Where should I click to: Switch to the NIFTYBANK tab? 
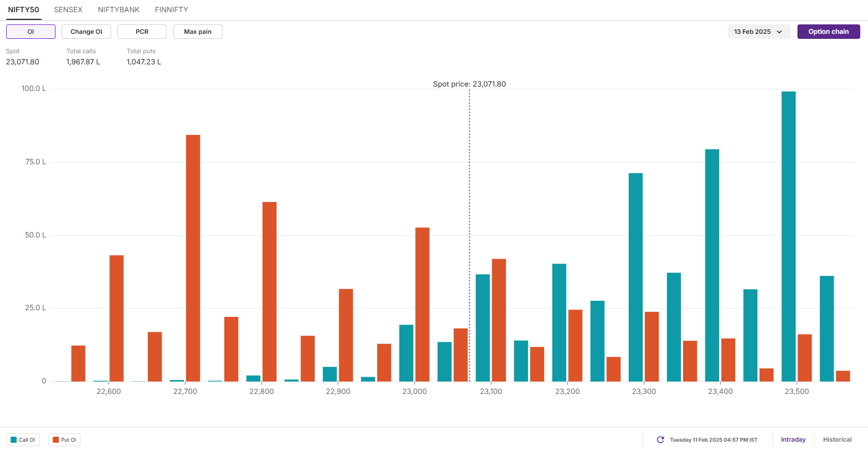(x=119, y=9)
